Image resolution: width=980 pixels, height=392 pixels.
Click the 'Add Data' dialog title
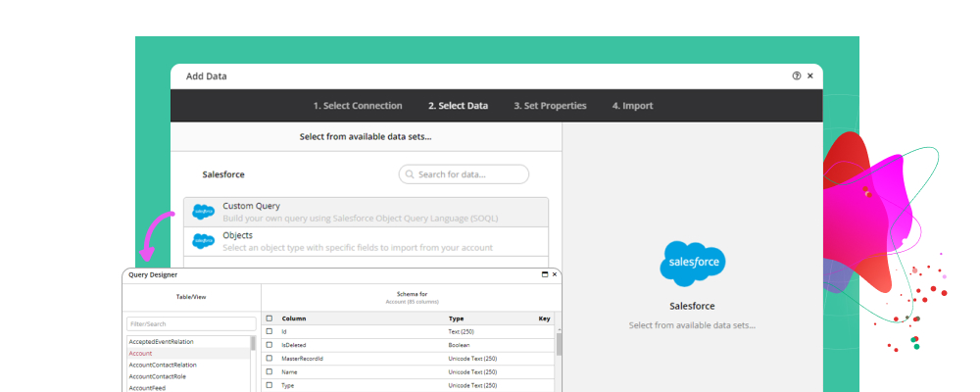(x=206, y=76)
